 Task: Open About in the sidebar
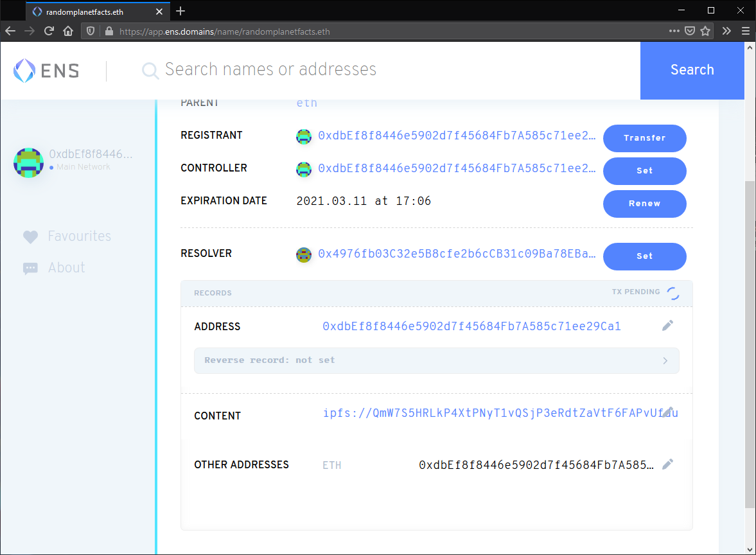click(66, 268)
